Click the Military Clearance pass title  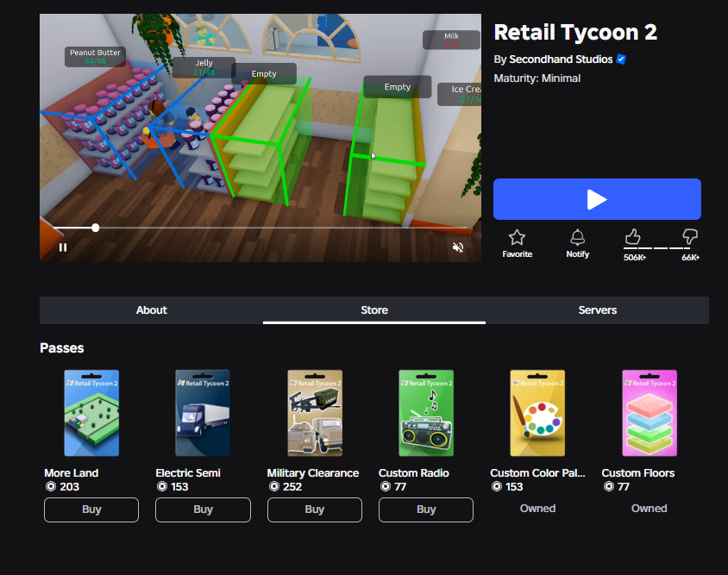point(313,473)
